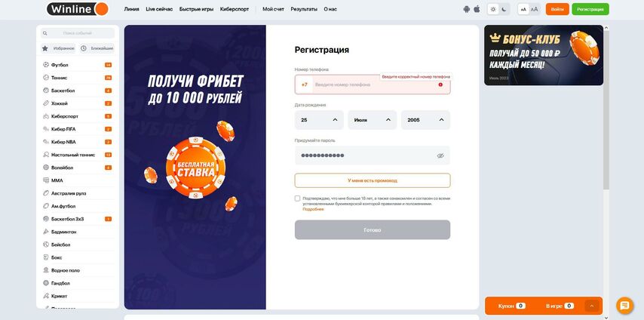Screen dimensions: 644x320
Task: Open the Android app download icon
Action: click(x=466, y=9)
